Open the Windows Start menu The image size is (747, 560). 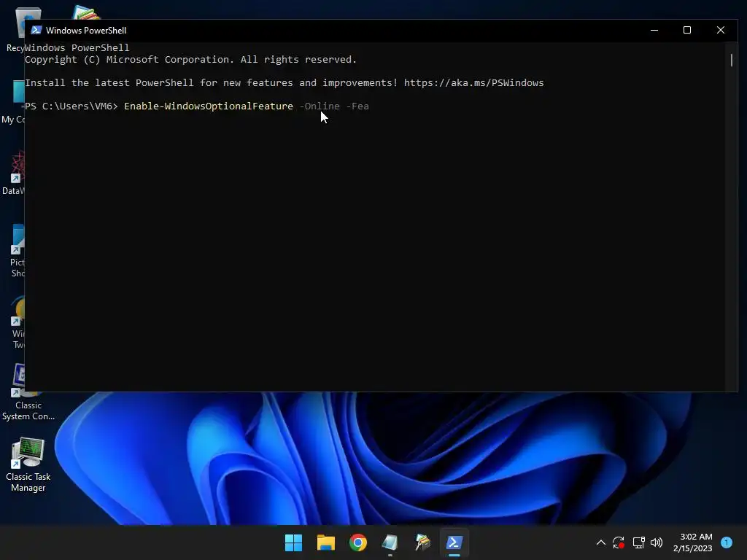(x=293, y=542)
